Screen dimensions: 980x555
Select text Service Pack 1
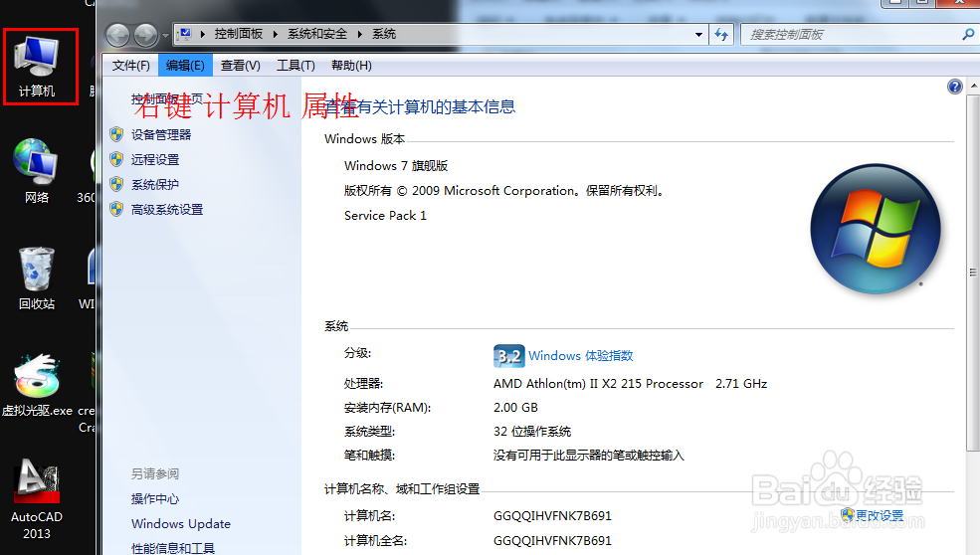coord(385,216)
